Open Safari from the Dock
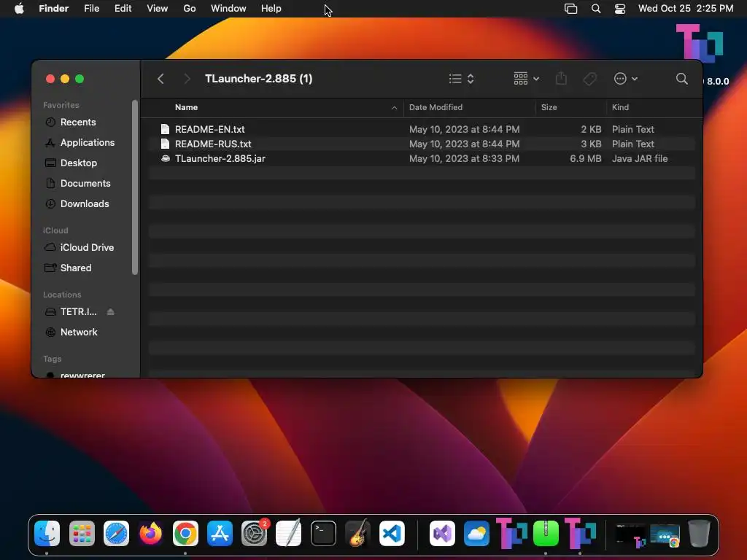The image size is (747, 560). pos(116,533)
